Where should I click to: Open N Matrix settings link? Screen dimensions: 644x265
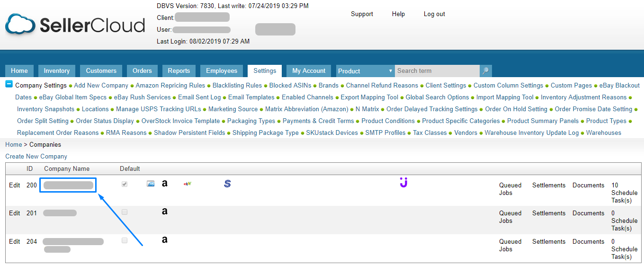tap(367, 109)
